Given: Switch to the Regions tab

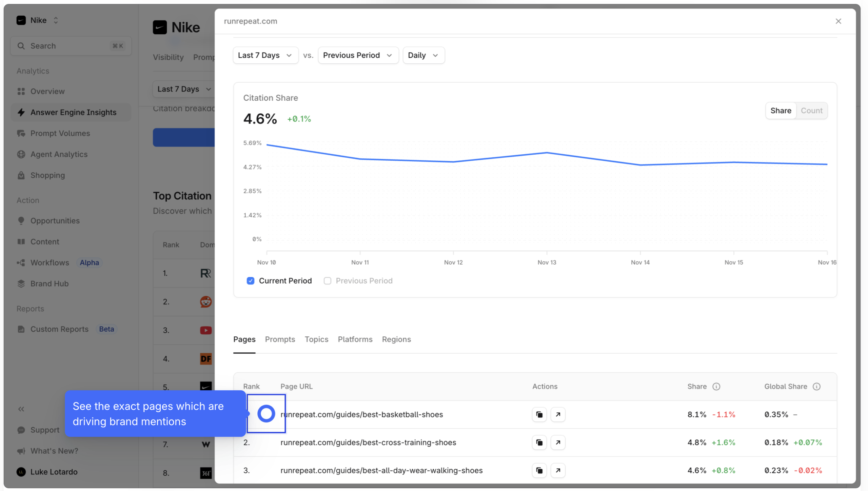Looking at the screenshot, I should click(x=396, y=339).
